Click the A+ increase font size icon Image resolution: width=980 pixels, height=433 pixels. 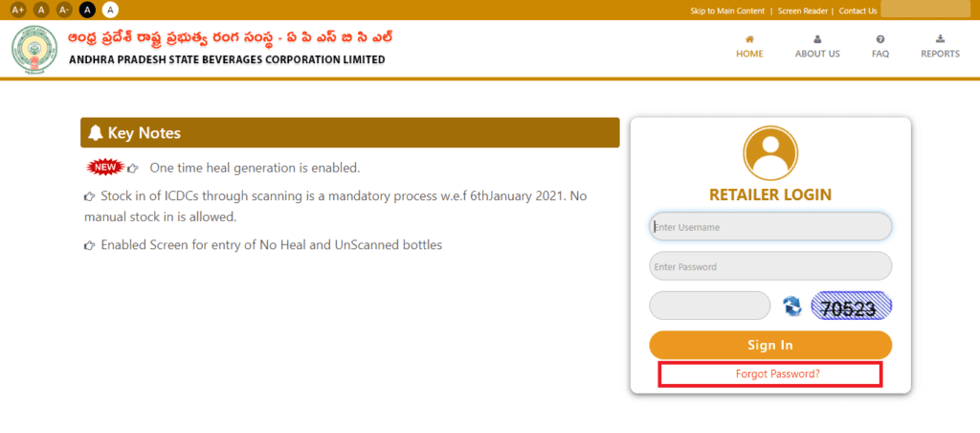pyautogui.click(x=18, y=10)
